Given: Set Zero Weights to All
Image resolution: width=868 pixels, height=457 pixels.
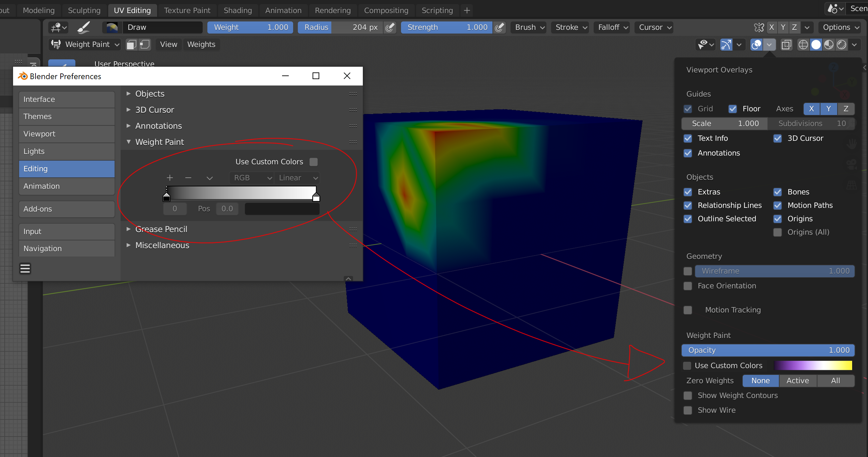Looking at the screenshot, I should pyautogui.click(x=835, y=381).
